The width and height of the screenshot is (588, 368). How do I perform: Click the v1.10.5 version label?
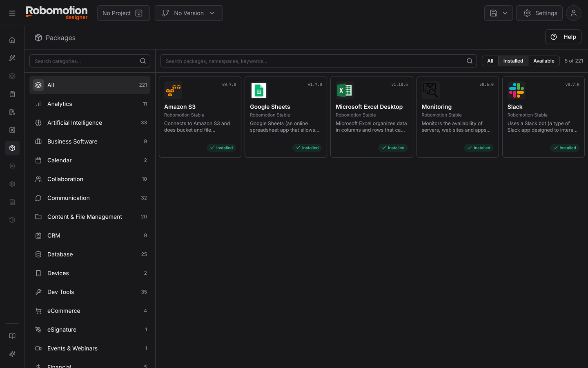(x=399, y=85)
